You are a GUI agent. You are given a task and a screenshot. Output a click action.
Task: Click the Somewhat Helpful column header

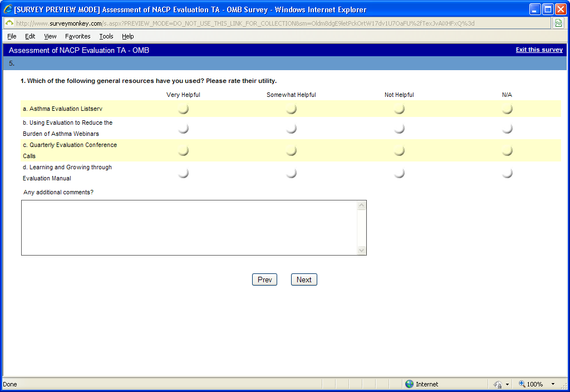(x=291, y=95)
